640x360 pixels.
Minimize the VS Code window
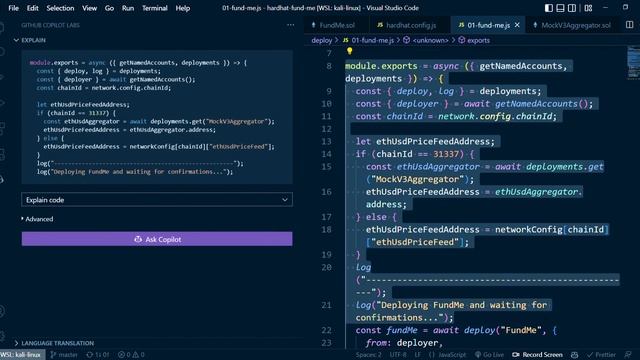(606, 8)
